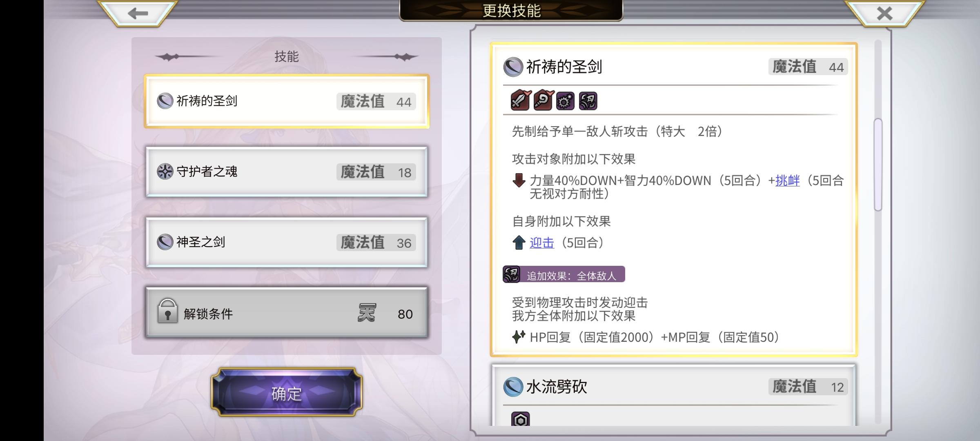This screenshot has height=441, width=980.
Task: Close the skill swap screen
Action: [884, 13]
